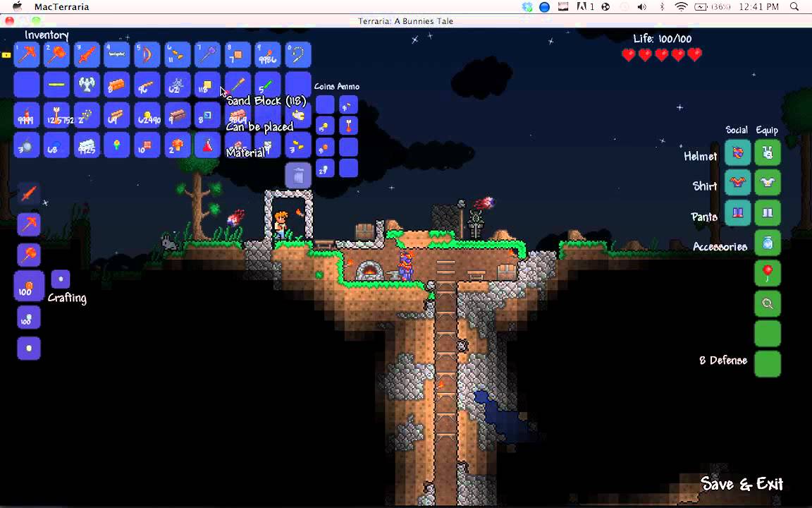Choose the bottom crafting recipe with white dot
Viewport: 812px width, 508px height.
click(29, 349)
